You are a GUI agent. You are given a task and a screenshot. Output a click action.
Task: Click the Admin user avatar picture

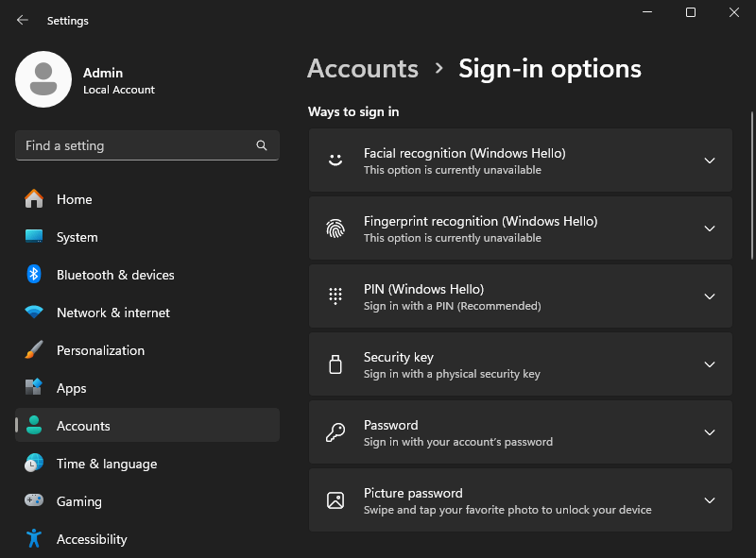click(x=43, y=79)
